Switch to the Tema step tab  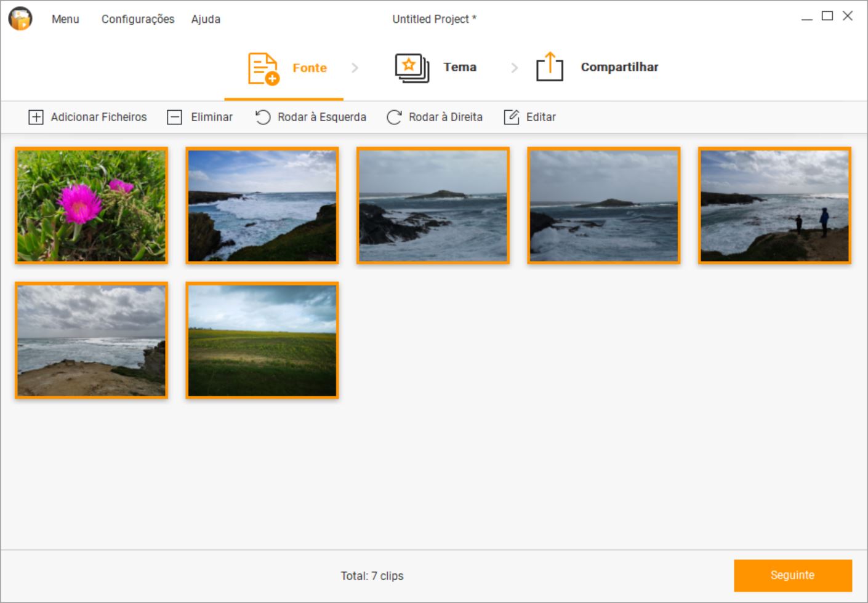click(460, 67)
